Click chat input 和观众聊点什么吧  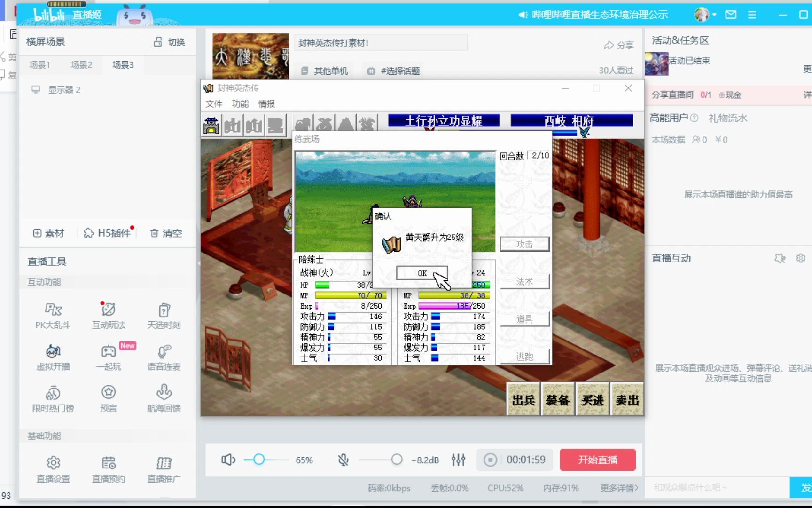tap(718, 487)
